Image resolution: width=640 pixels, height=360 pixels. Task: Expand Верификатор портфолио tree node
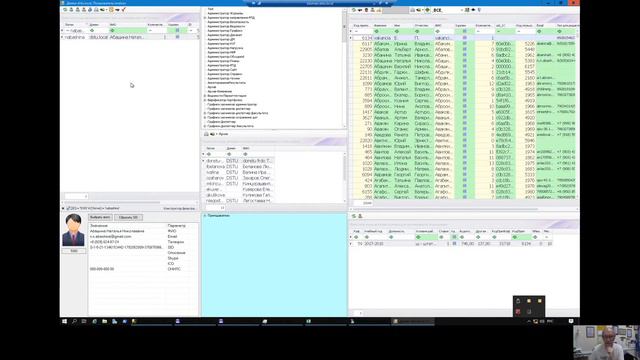205,100
